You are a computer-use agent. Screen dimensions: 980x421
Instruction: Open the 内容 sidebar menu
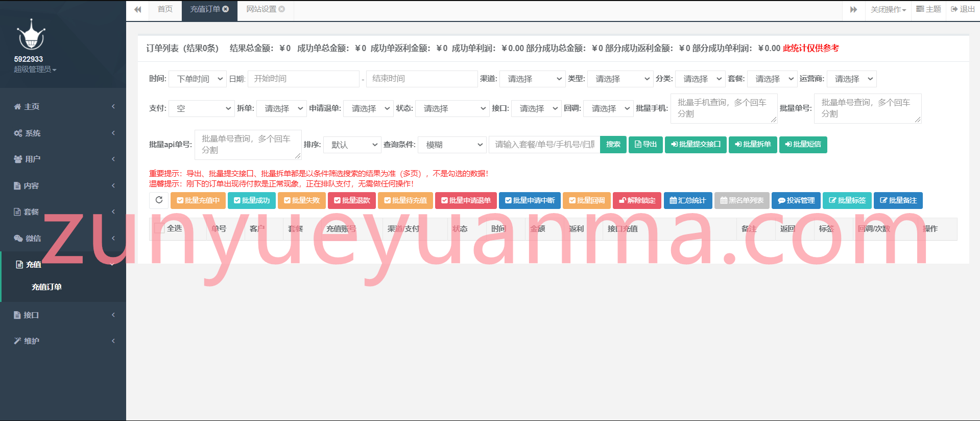pyautogui.click(x=63, y=186)
